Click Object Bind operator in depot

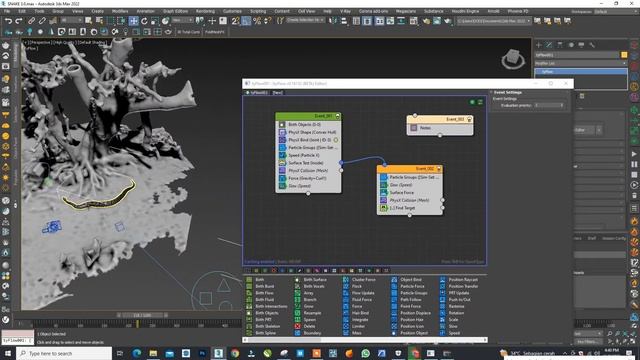click(x=407, y=280)
